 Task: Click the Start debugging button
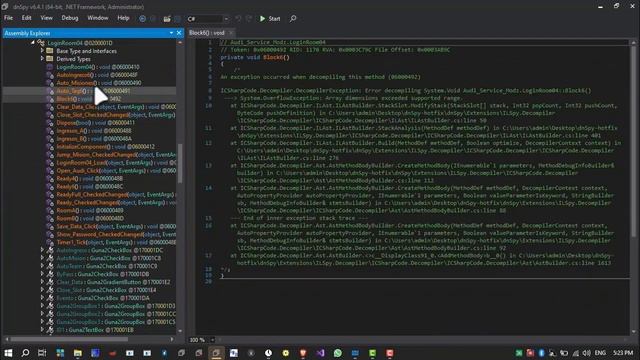coord(270,19)
